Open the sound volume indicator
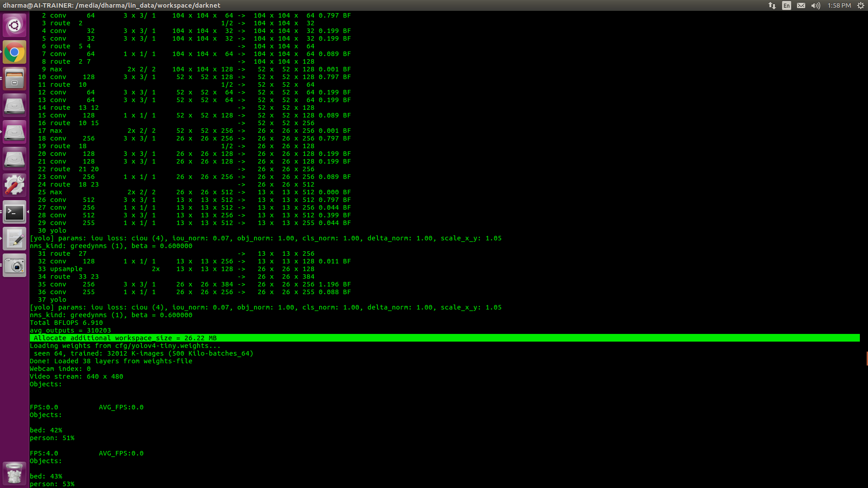 coord(816,5)
